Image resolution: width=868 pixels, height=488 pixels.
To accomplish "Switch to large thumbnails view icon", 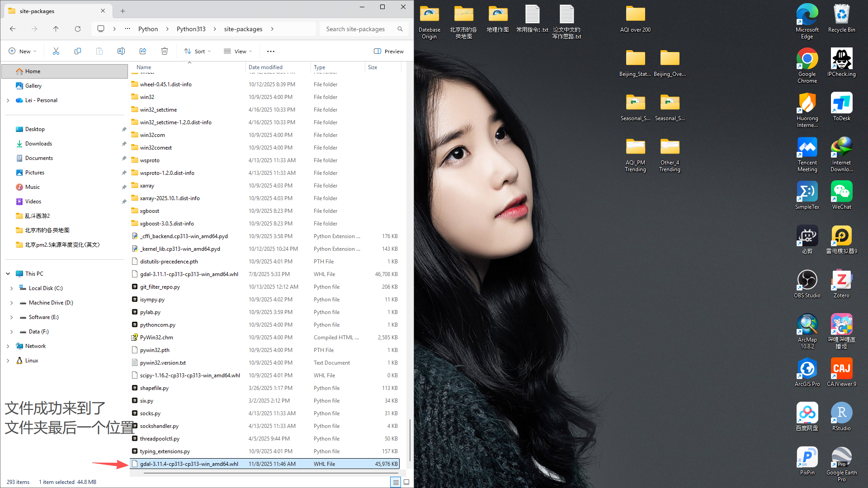I will click(406, 482).
